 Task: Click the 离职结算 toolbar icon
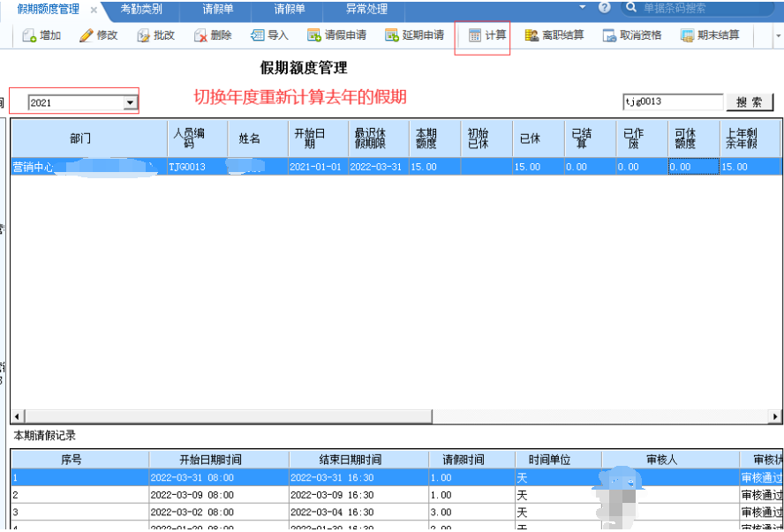click(531, 36)
